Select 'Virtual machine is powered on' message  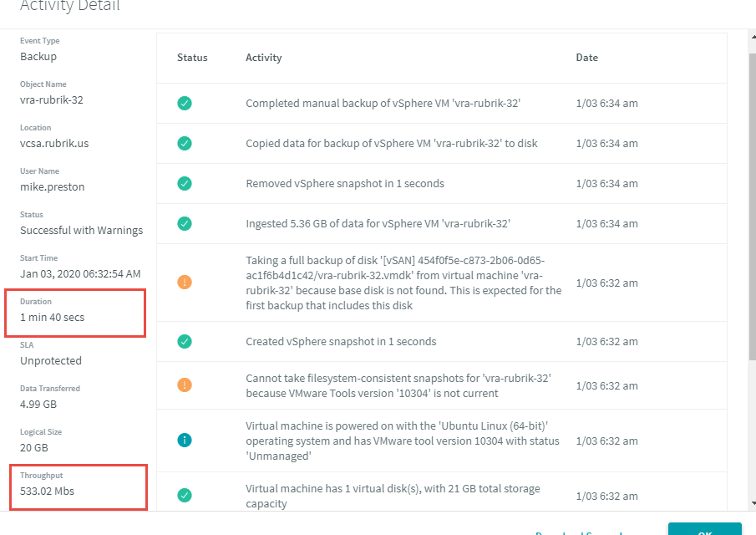(x=403, y=441)
